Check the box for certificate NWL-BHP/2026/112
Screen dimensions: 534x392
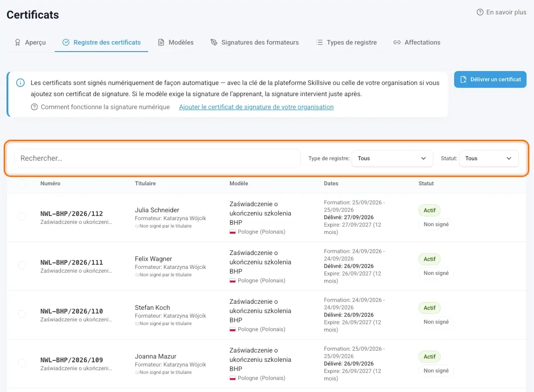click(22, 216)
